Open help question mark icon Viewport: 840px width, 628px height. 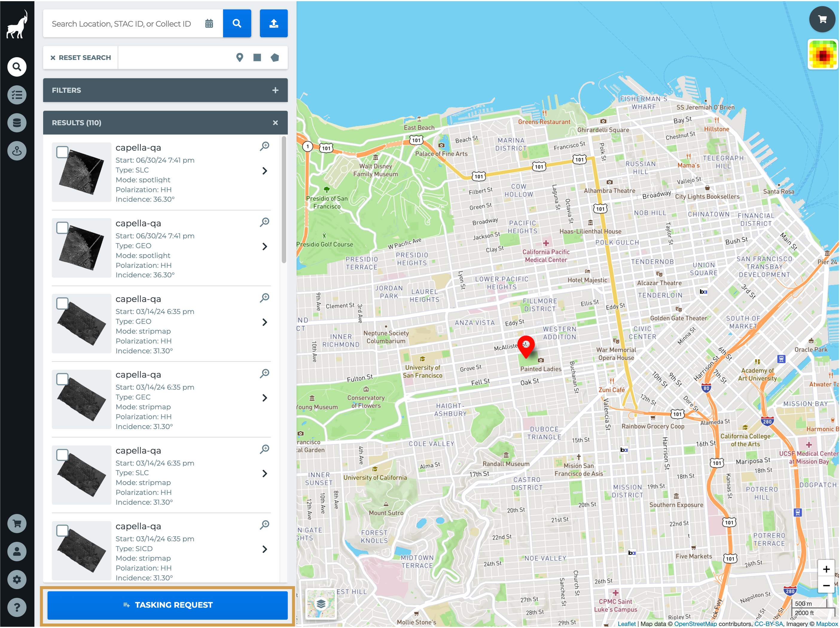17,607
